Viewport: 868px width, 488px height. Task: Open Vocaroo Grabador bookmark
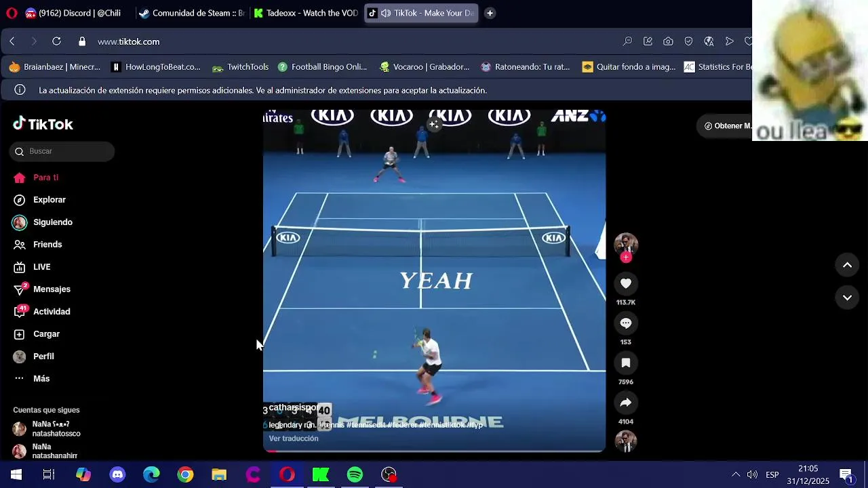point(425,67)
